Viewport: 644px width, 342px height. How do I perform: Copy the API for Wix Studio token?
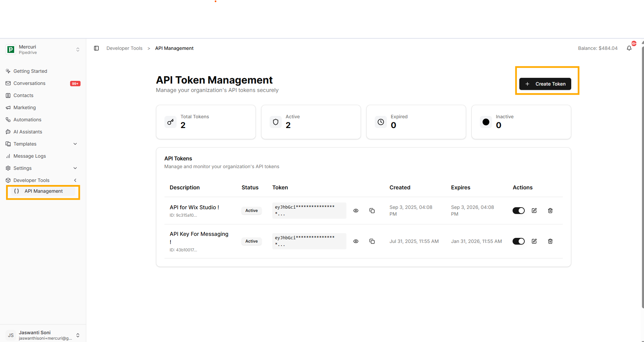coord(372,211)
